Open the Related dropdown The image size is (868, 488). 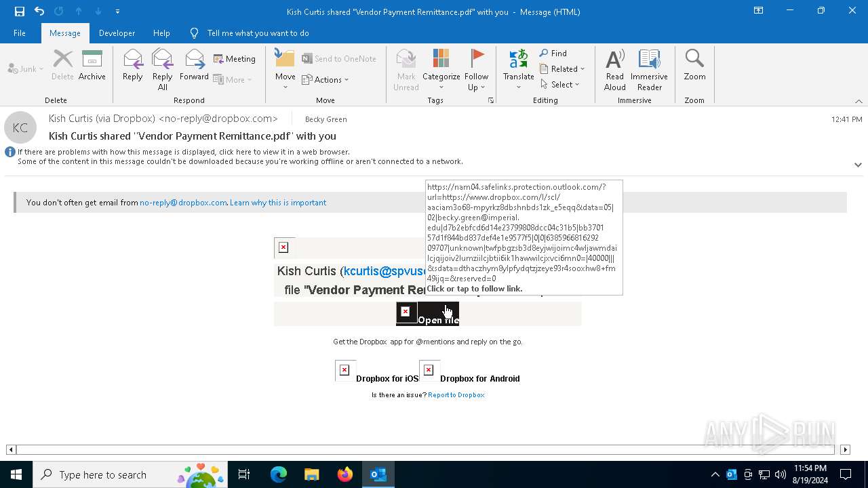tap(562, 69)
